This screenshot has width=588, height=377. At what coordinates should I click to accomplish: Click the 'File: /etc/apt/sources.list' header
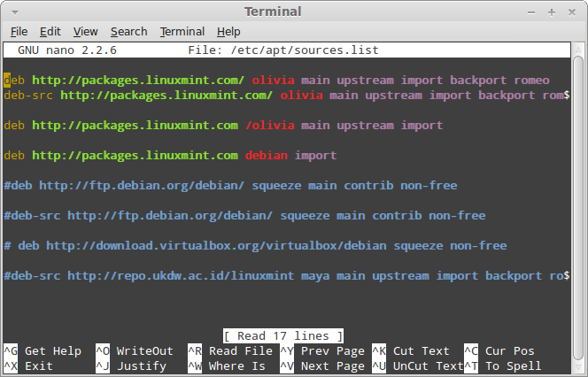283,50
